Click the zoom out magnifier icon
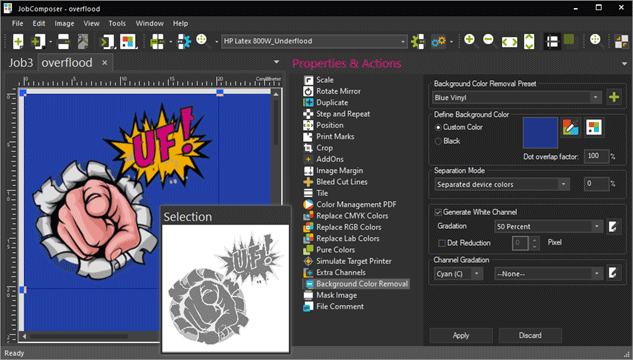The image size is (633, 360). tap(489, 40)
